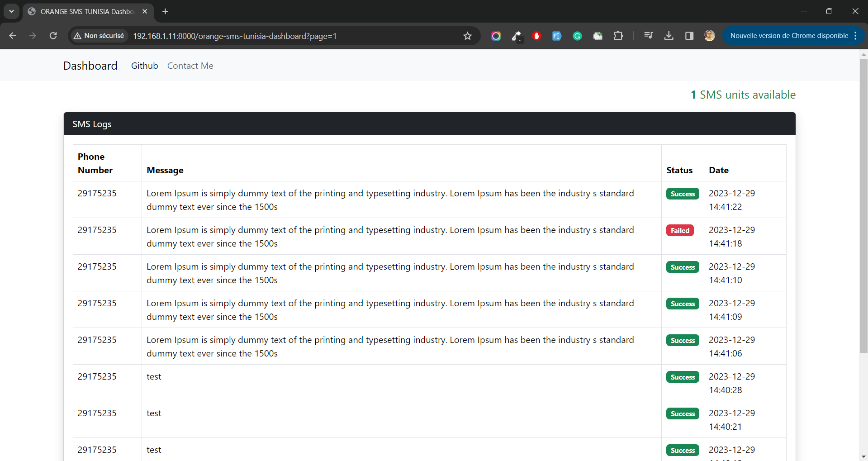The width and height of the screenshot is (868, 461).
Task: Open the media controls icon
Action: pyautogui.click(x=649, y=36)
